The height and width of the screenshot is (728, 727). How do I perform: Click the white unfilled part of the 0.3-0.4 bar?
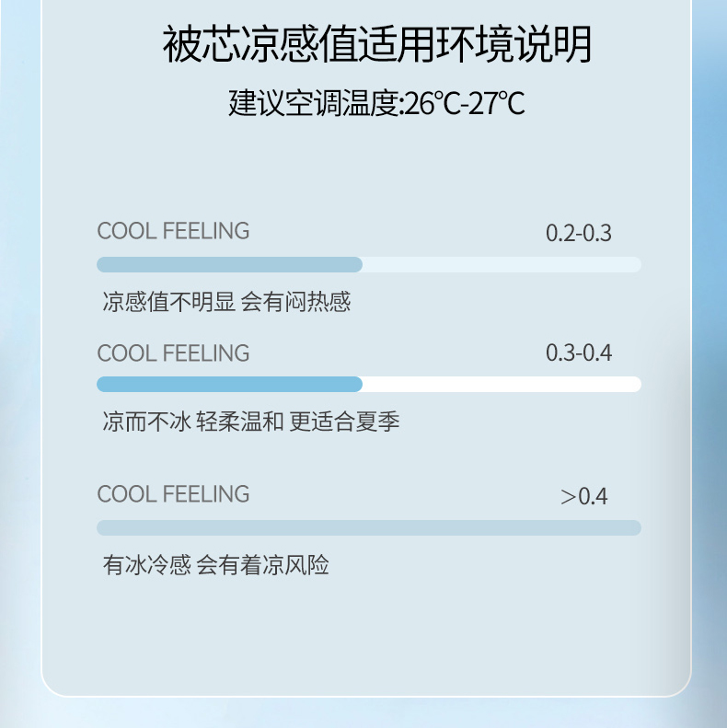pos(502,385)
